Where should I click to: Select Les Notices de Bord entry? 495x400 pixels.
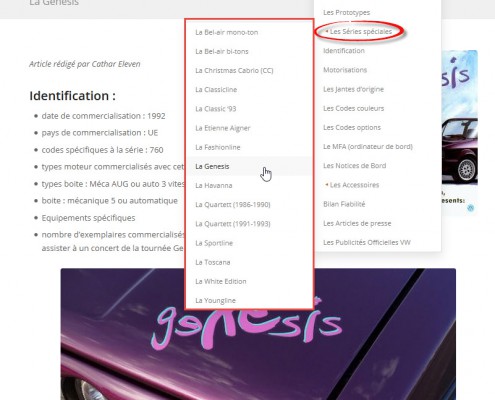354,166
